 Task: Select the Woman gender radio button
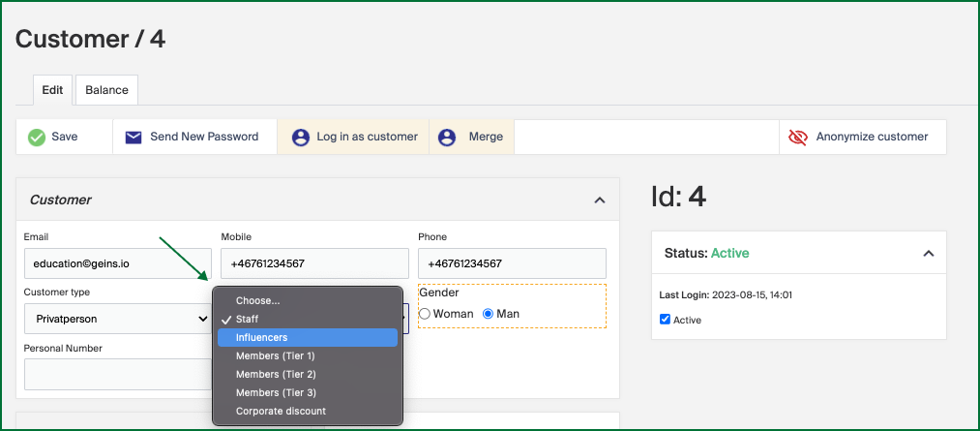(x=425, y=314)
